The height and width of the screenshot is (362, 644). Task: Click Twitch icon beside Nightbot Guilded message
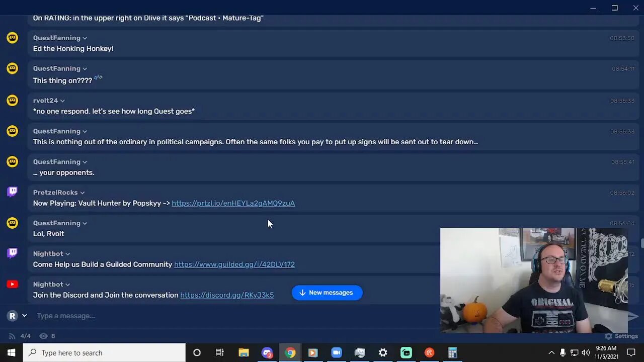point(12,253)
